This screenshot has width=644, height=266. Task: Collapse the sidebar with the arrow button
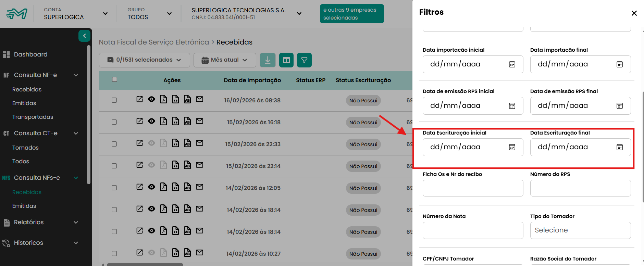coord(84,36)
